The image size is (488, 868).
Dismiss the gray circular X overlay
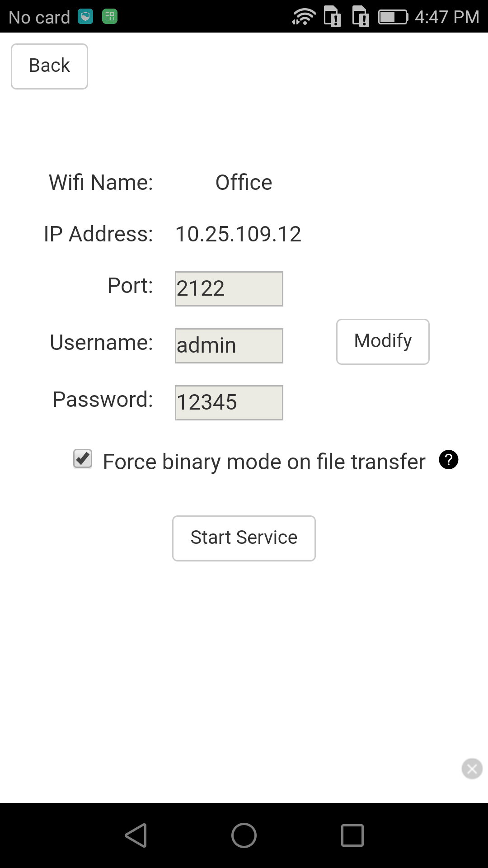(472, 769)
